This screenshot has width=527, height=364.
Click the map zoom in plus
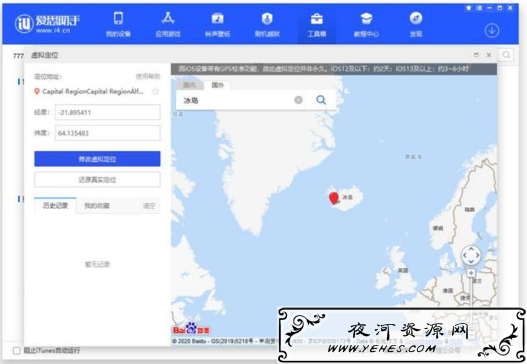tap(471, 273)
